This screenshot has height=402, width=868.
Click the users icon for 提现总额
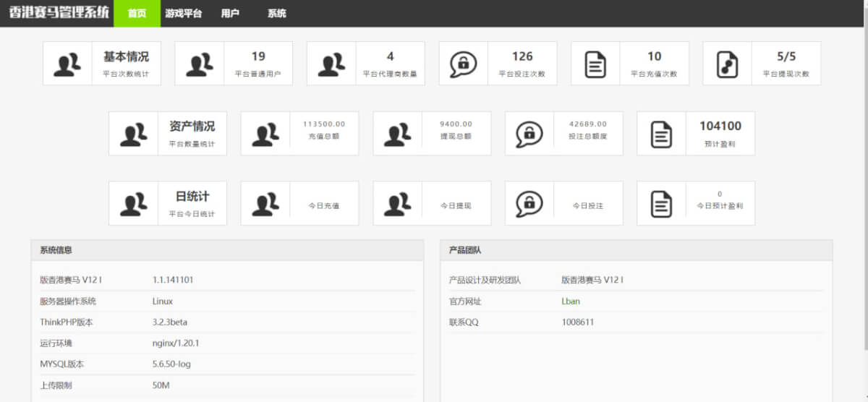click(398, 134)
